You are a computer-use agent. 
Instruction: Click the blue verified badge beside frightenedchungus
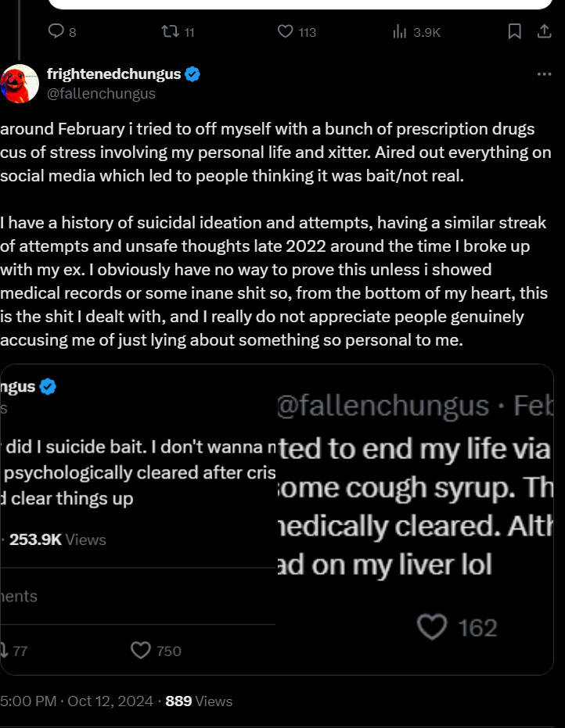[x=193, y=74]
